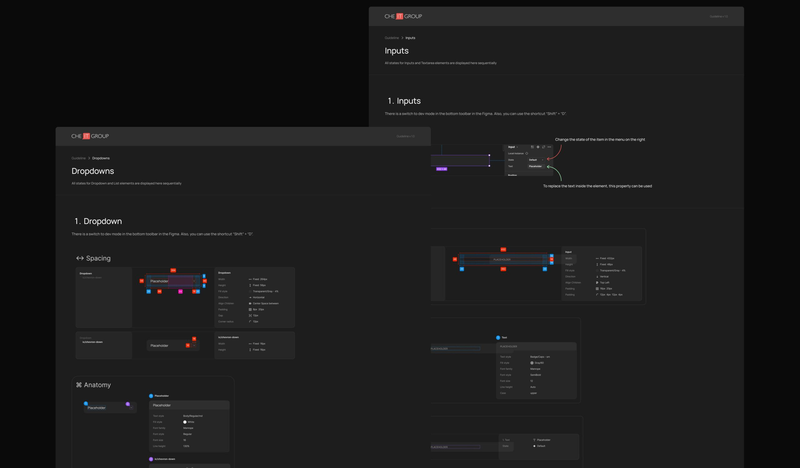Screen dimensions: 800x468
Task: Click the Gray/60 fill style swatch
Action: (532, 363)
